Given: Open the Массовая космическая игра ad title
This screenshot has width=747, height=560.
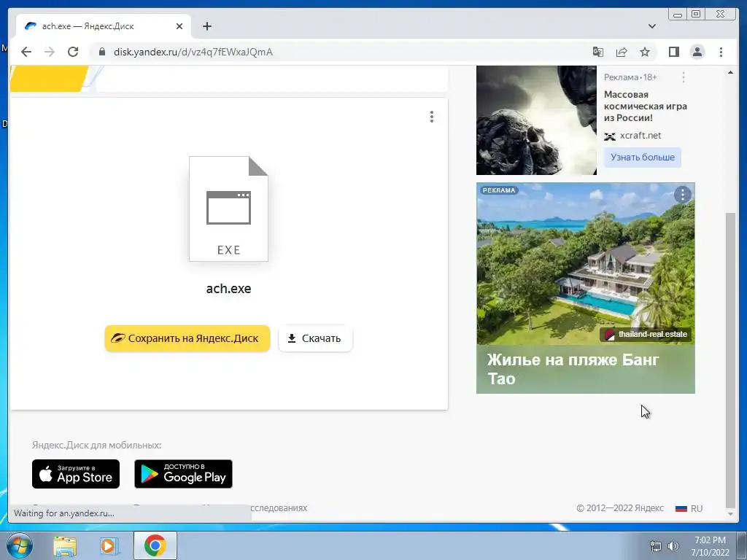Looking at the screenshot, I should (645, 106).
